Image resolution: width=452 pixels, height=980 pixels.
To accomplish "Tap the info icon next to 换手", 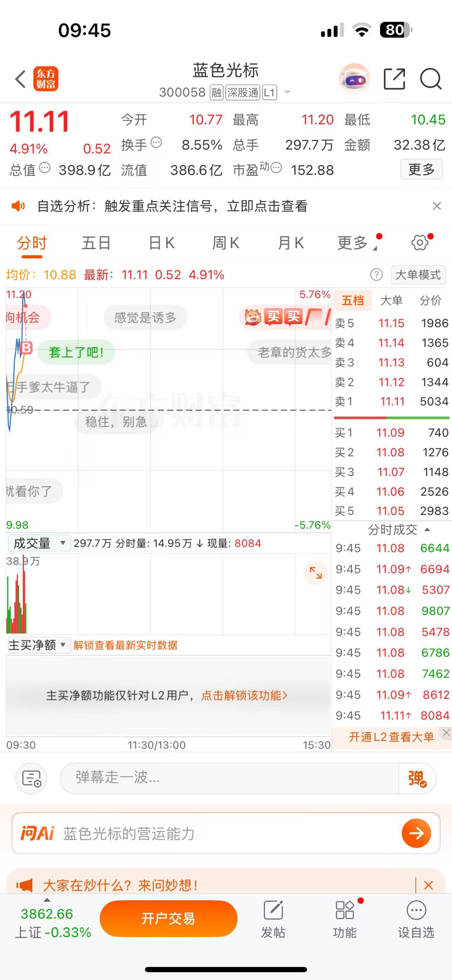I will click(x=156, y=143).
